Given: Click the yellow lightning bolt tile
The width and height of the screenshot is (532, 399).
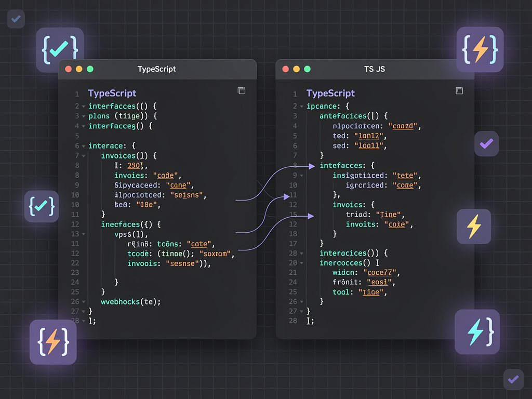Looking at the screenshot, I should point(474,227).
